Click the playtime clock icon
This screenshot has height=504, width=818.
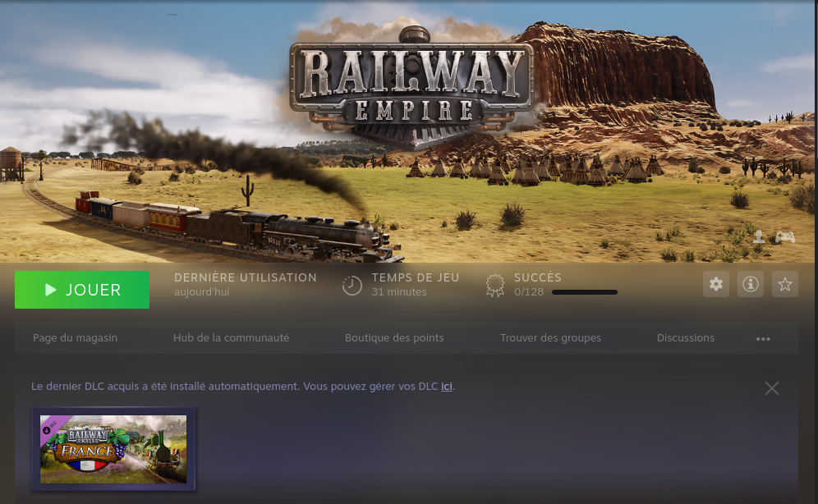[352, 285]
